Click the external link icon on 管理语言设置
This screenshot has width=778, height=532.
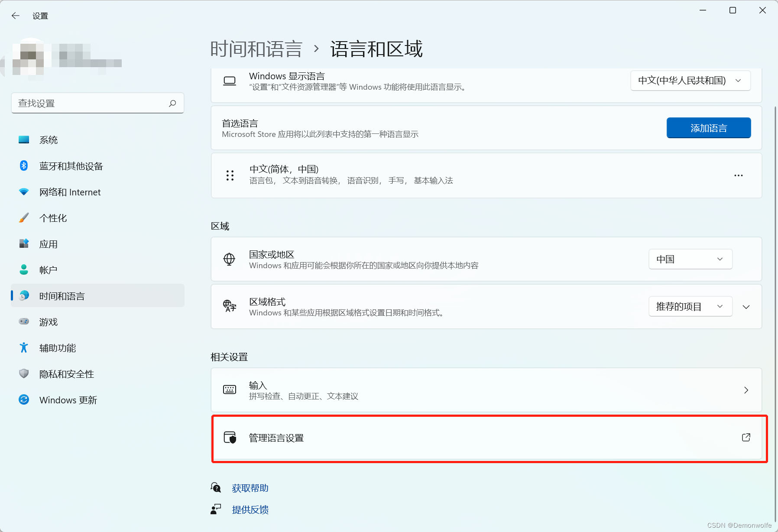pyautogui.click(x=746, y=438)
